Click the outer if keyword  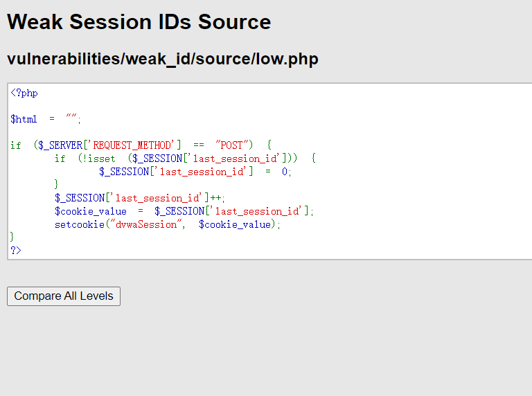click(16, 145)
